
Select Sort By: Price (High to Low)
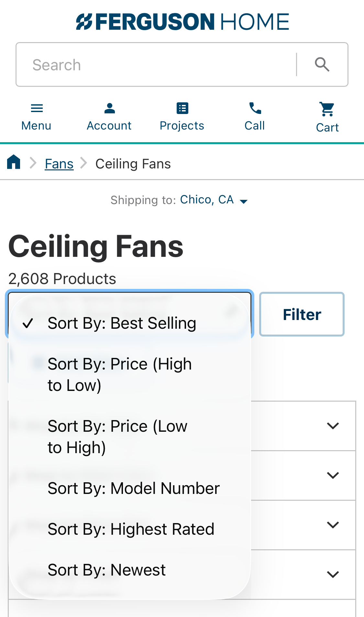click(x=120, y=374)
